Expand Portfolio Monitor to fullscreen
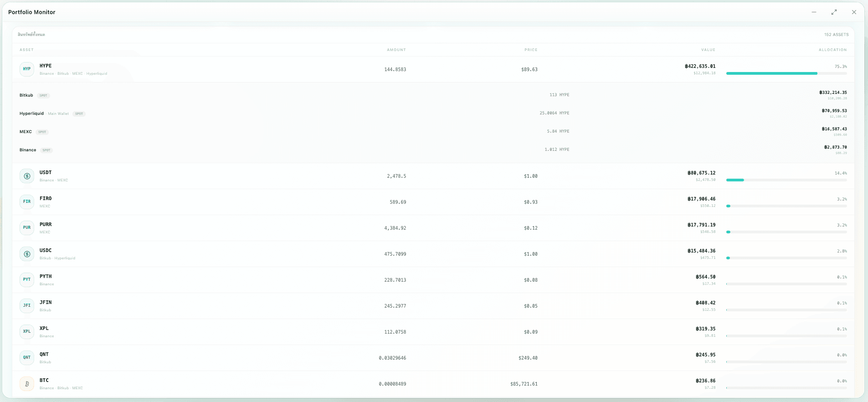The image size is (868, 402). (834, 12)
